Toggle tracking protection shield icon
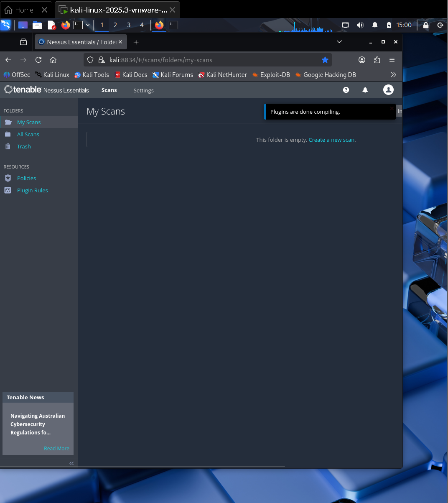This screenshot has width=448, height=503. (90, 60)
